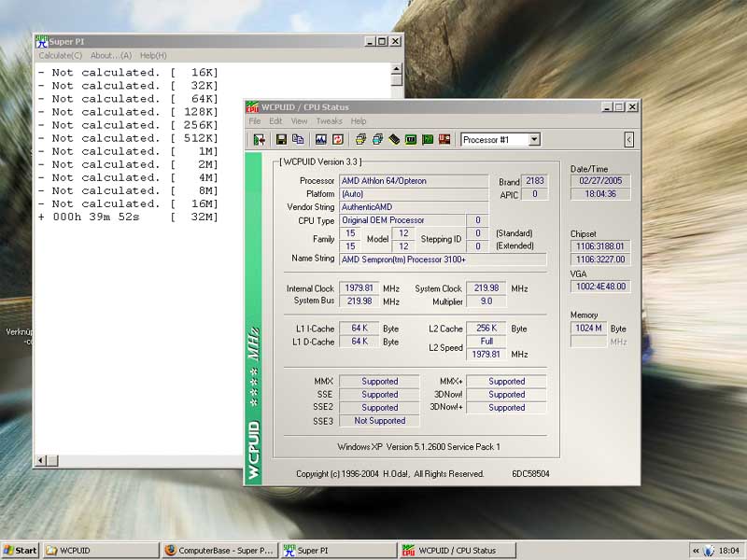Click the date field 02/27/2005

tap(600, 181)
